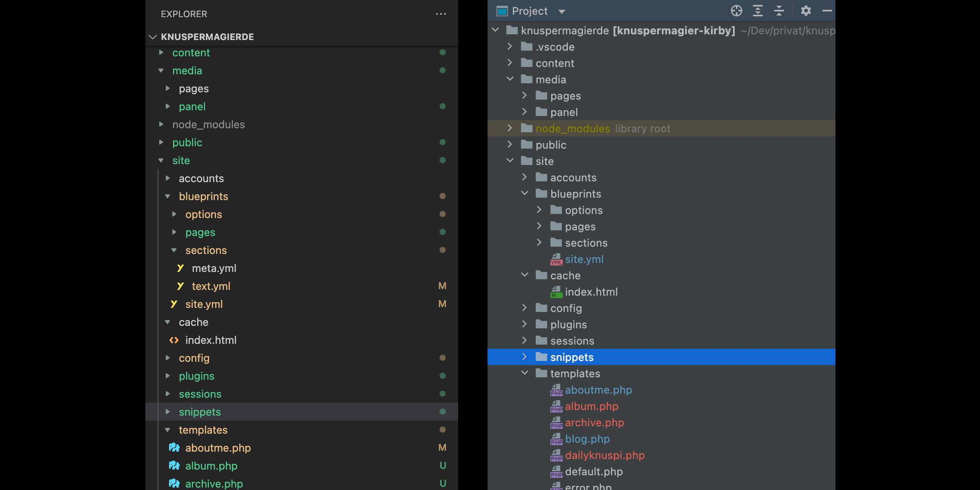Viewport: 980px width, 490px height.
Task: Click the hide panel minus icon
Action: point(827,11)
